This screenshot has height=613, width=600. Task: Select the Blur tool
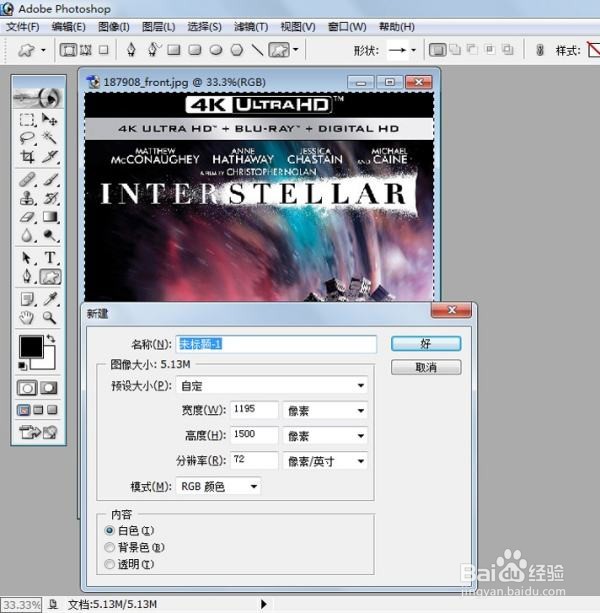[x=27, y=236]
